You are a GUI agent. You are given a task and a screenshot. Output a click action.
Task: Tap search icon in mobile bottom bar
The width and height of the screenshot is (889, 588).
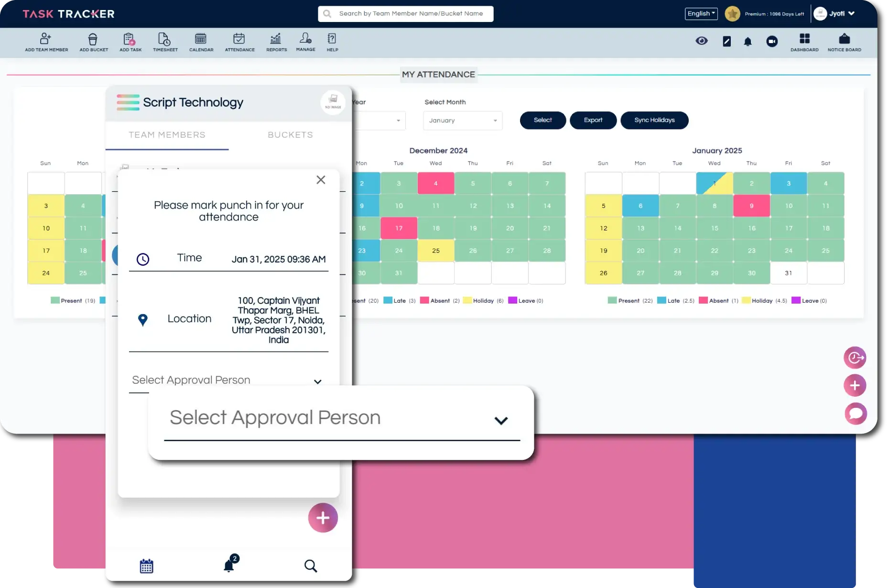[x=311, y=566]
